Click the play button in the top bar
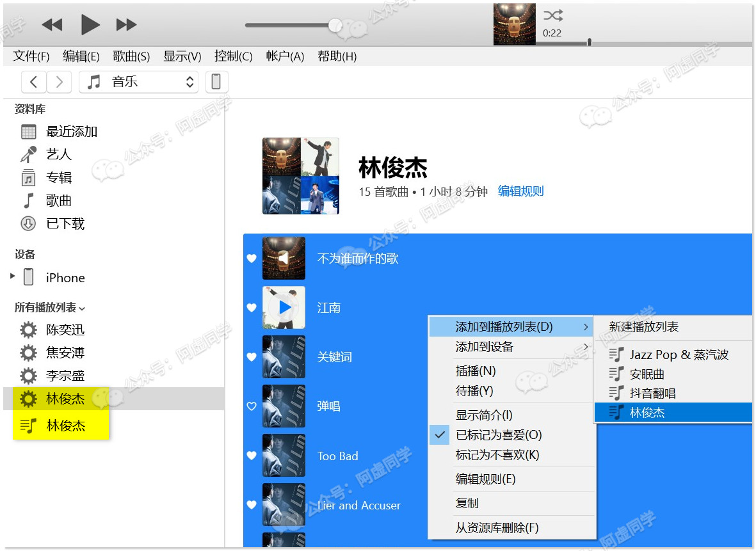756x551 pixels. [x=90, y=24]
